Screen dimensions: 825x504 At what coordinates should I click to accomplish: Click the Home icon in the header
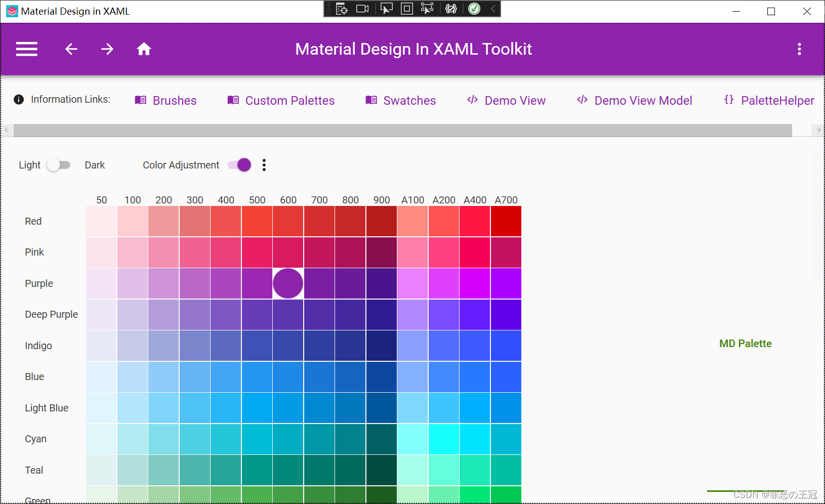(144, 49)
